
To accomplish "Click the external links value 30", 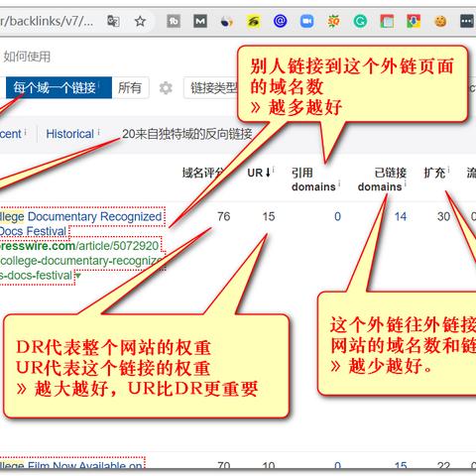I will click(443, 217).
